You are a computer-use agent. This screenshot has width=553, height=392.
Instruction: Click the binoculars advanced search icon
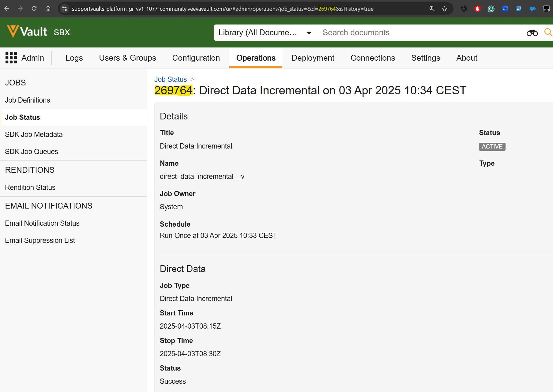[x=532, y=33]
